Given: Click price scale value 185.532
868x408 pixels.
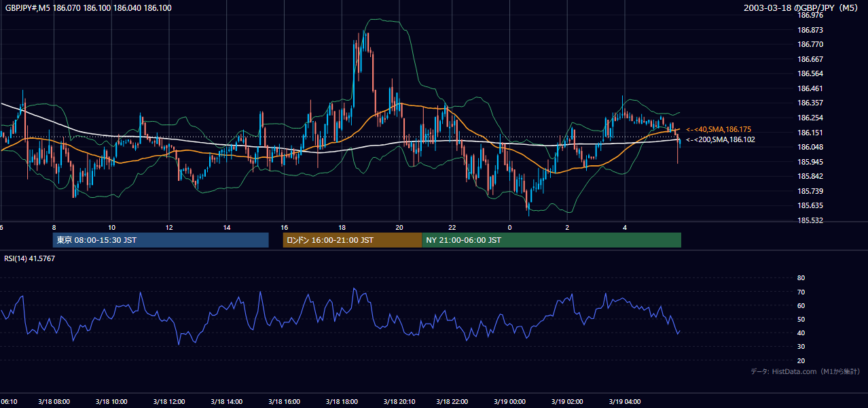Looking at the screenshot, I should 810,220.
